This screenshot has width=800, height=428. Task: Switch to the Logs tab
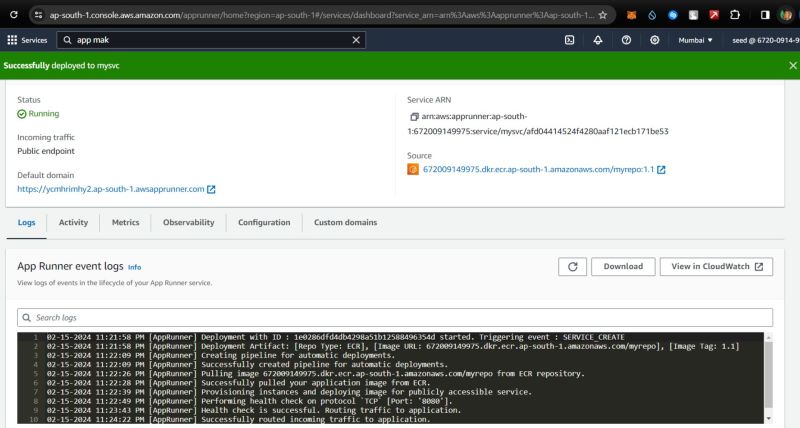pos(27,222)
